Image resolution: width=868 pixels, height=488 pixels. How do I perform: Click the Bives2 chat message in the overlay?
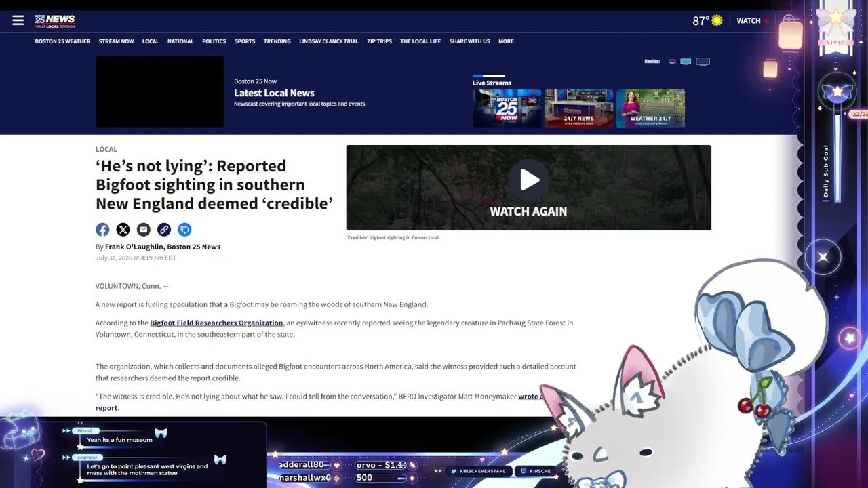coord(119,440)
